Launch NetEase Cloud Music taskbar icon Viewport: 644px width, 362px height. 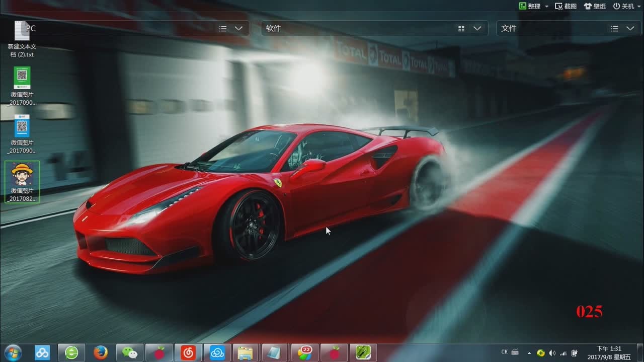(188, 352)
